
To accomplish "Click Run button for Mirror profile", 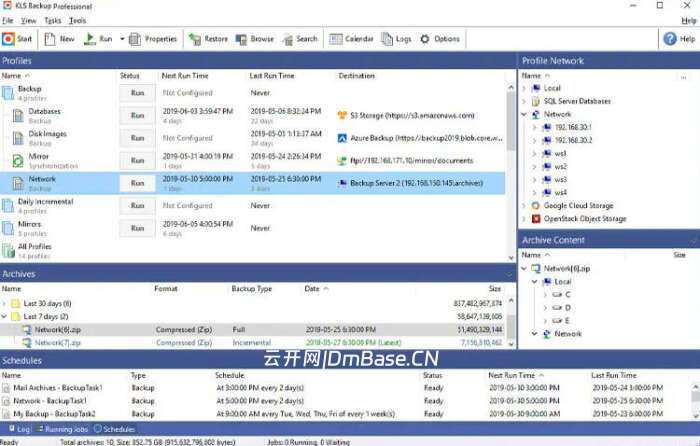I will tap(138, 160).
